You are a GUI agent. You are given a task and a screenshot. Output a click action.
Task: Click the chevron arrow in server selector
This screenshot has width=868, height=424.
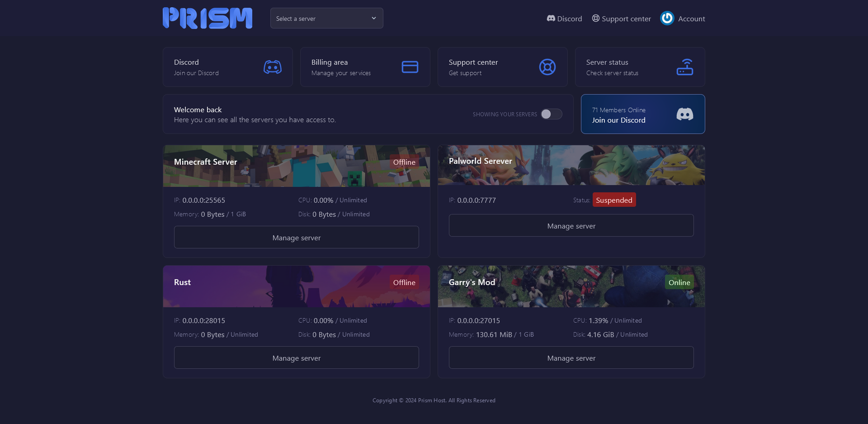pos(374,19)
